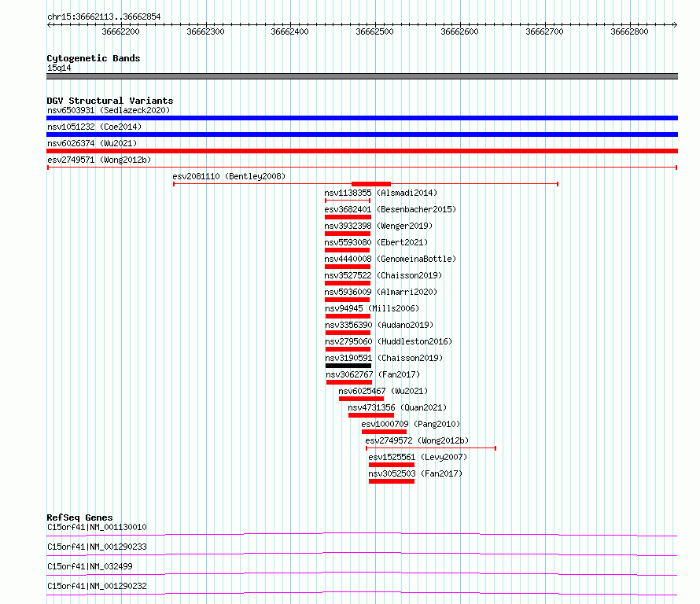Screen dimensions: 700x604
Task: Click ruler position 36662500
Action: click(x=374, y=31)
